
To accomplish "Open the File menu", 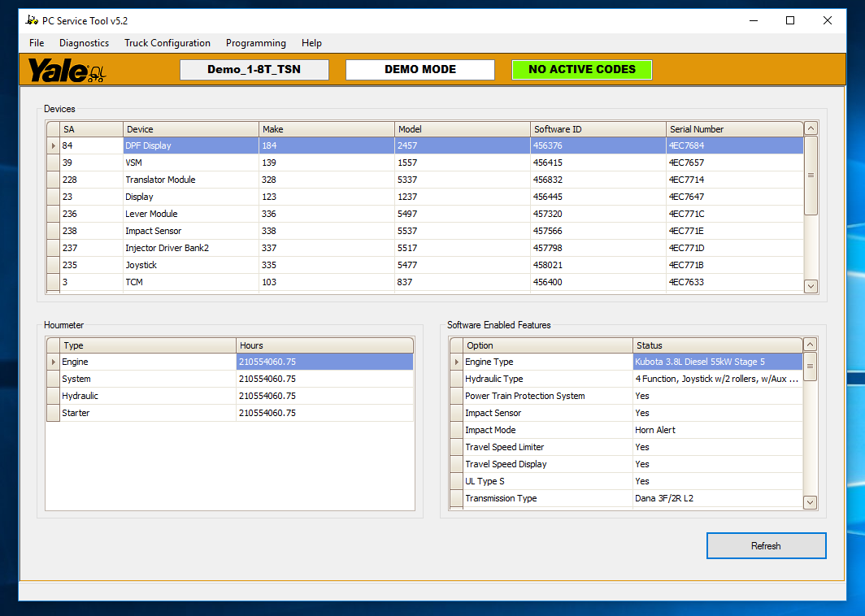I will (36, 43).
